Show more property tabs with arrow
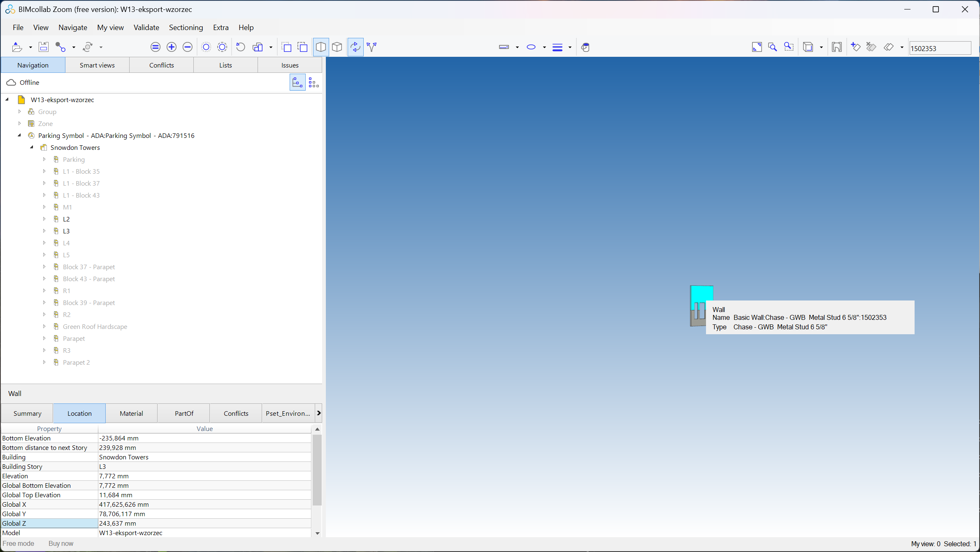The height and width of the screenshot is (552, 980). (x=318, y=413)
